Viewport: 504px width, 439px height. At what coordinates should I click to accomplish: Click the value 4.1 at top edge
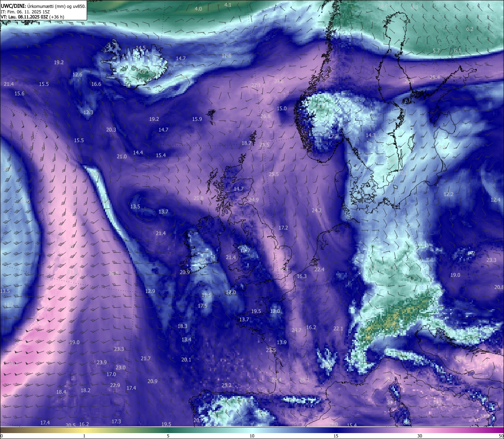(228, 5)
